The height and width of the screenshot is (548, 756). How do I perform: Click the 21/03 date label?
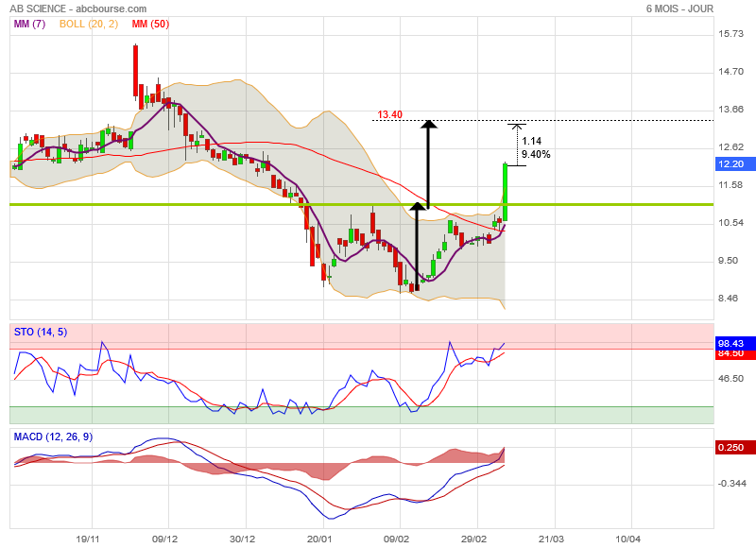(x=551, y=539)
